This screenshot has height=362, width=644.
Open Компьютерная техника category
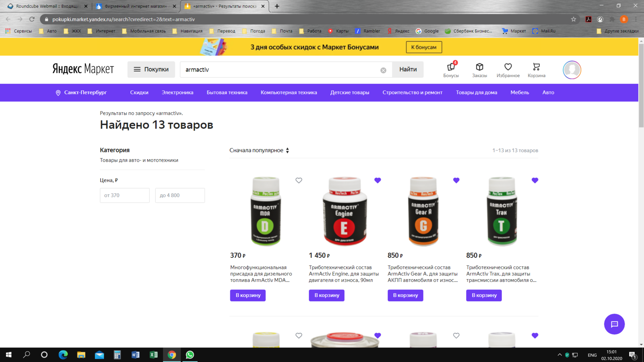point(289,93)
